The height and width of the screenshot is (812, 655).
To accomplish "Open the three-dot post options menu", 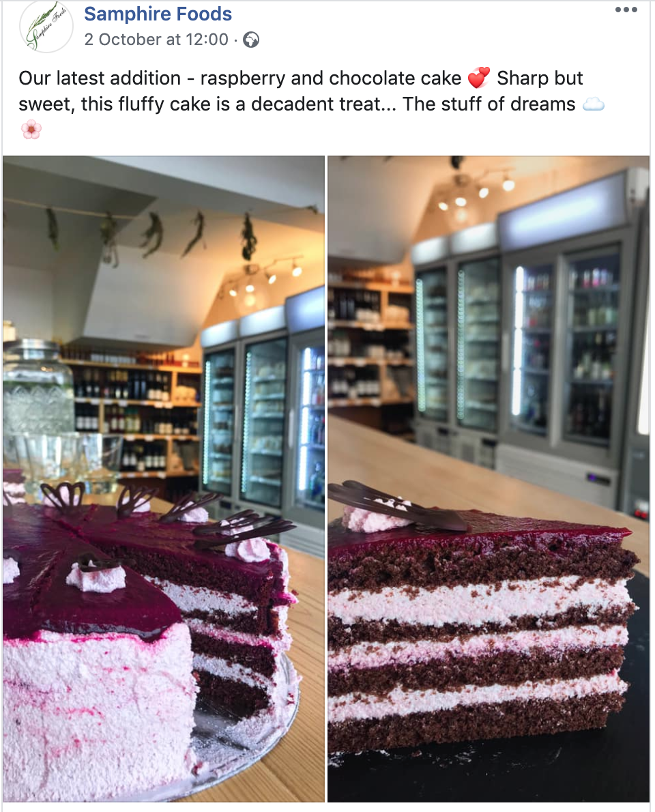I will point(626,10).
